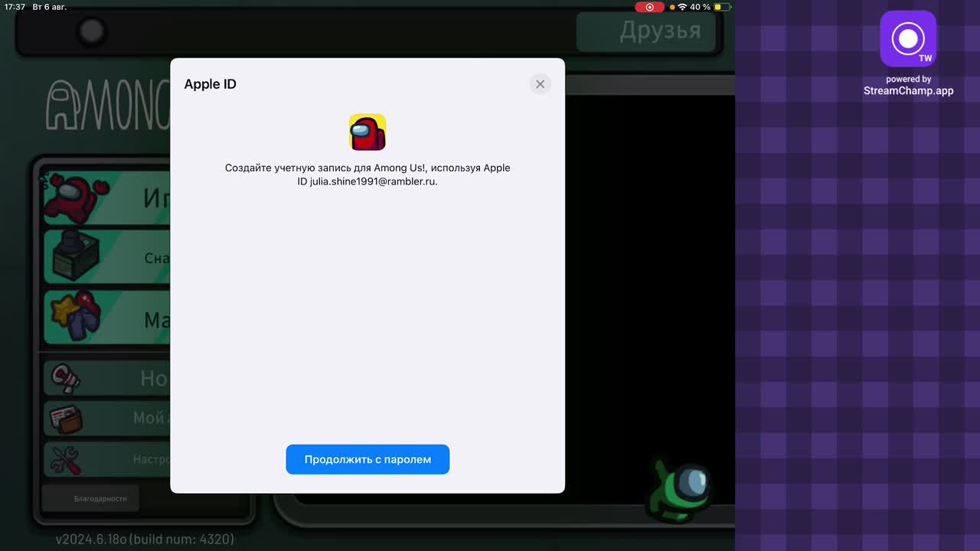Image resolution: width=980 pixels, height=551 pixels.
Task: Tap the Continue with Password button
Action: 367,459
